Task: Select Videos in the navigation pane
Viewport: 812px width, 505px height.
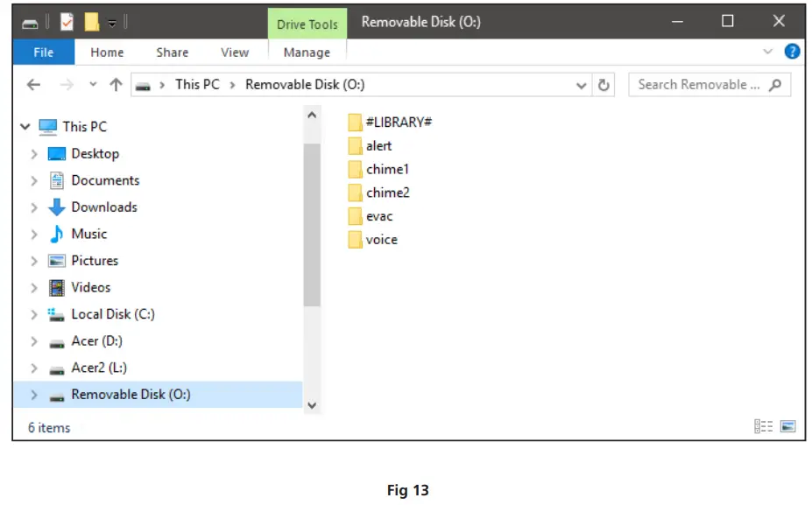Action: (x=91, y=287)
